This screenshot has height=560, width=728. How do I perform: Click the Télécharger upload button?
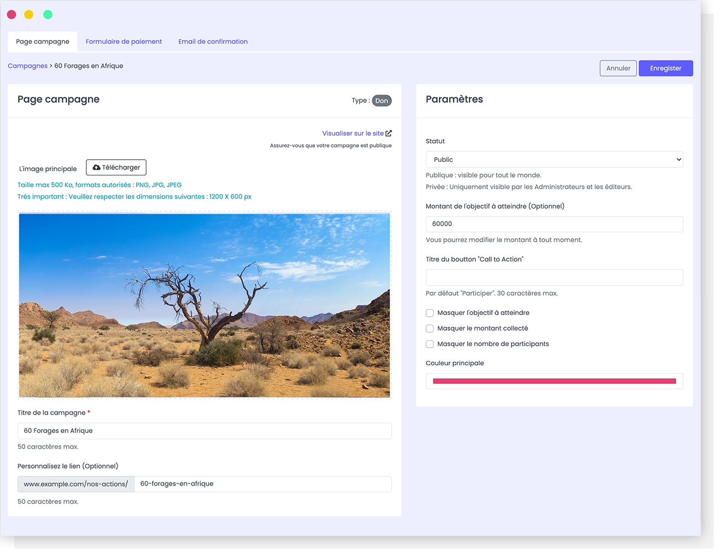click(x=116, y=167)
